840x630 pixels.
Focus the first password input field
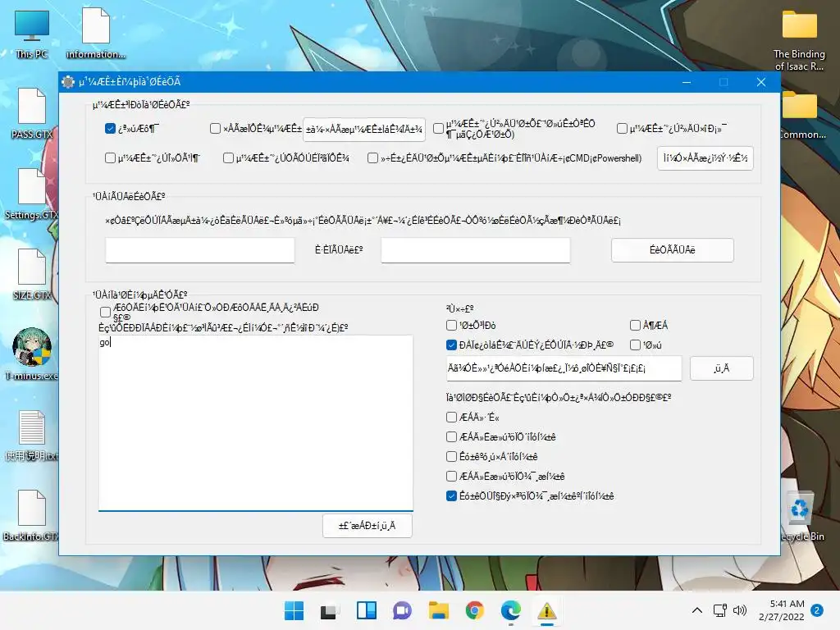200,250
